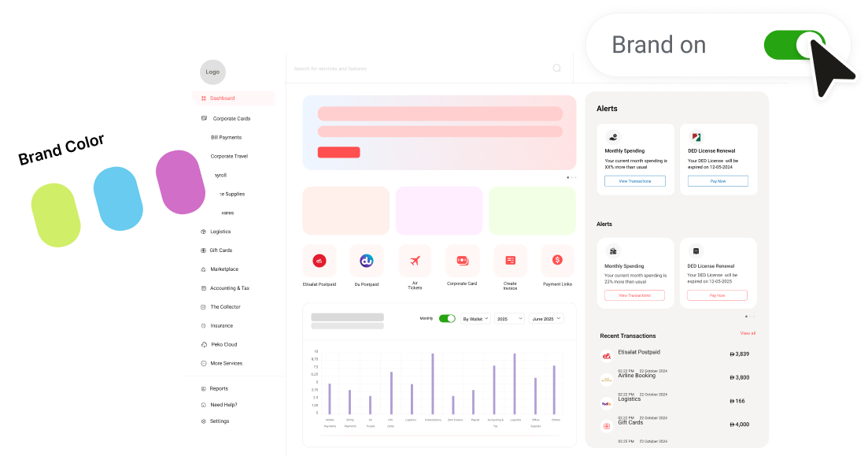Image resolution: width=868 pixels, height=456 pixels.
Task: Open Dashboard in the sidebar
Action: 222,98
